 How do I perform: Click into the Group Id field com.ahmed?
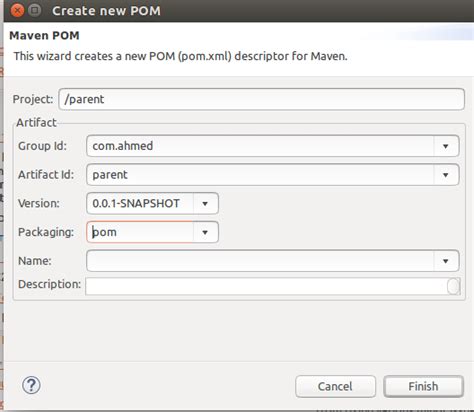coord(260,146)
